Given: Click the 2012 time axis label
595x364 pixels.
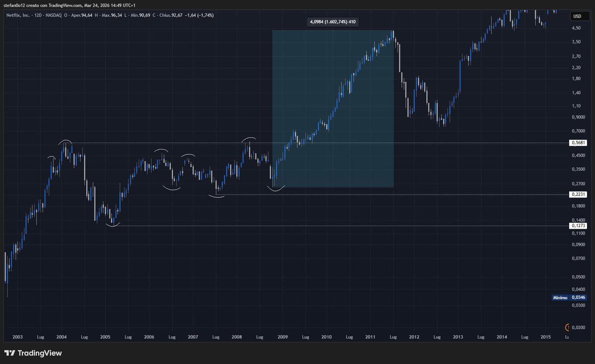Looking at the screenshot, I should point(414,337).
